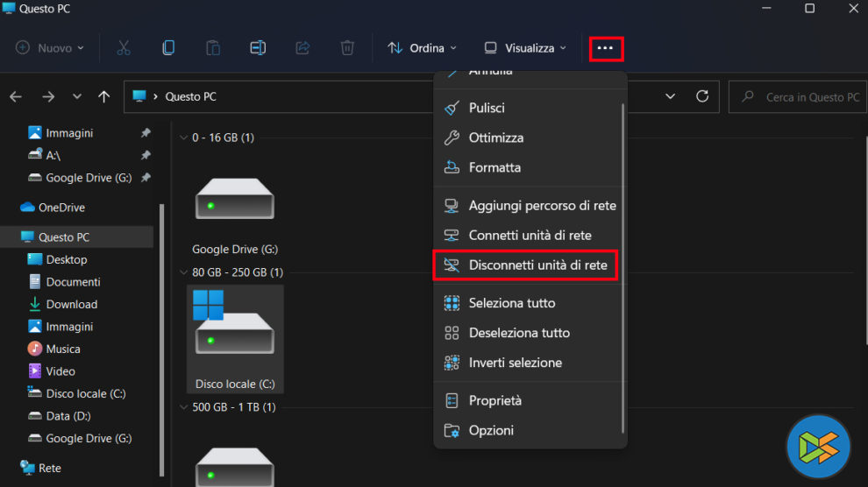
Task: Select OneDrive in the navigation pane
Action: [x=61, y=208]
